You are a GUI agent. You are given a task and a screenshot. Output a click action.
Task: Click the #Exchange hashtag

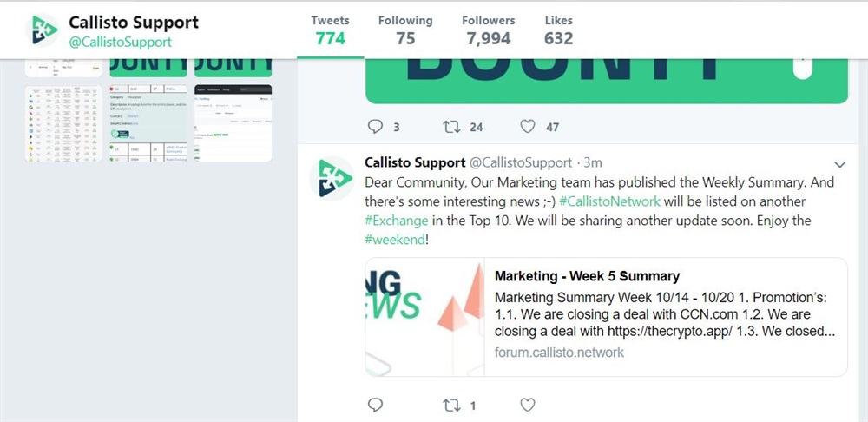tap(395, 221)
